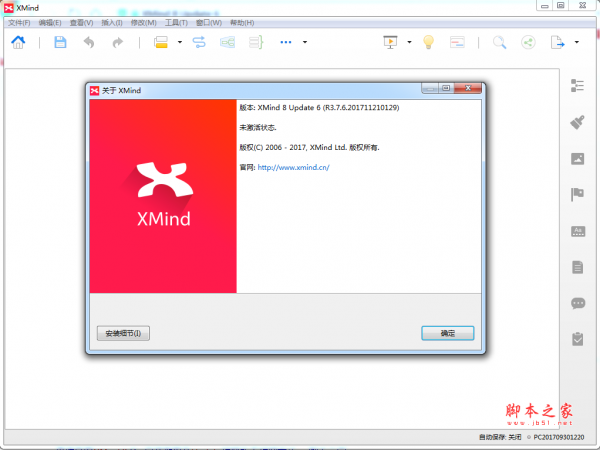Open the 窗口(W) menu
This screenshot has height=450, width=600.
[x=209, y=23]
